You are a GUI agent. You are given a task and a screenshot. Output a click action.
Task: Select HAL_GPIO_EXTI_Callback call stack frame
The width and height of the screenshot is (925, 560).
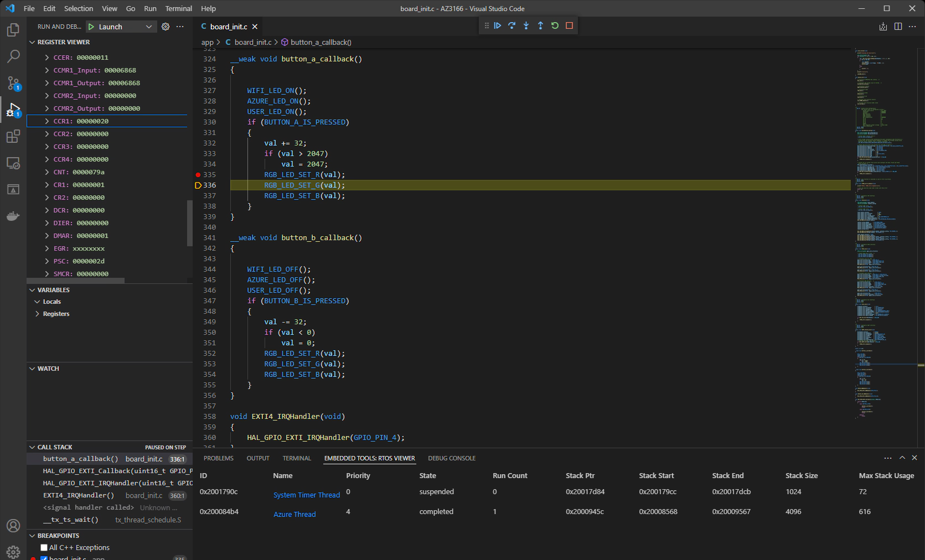coord(110,471)
